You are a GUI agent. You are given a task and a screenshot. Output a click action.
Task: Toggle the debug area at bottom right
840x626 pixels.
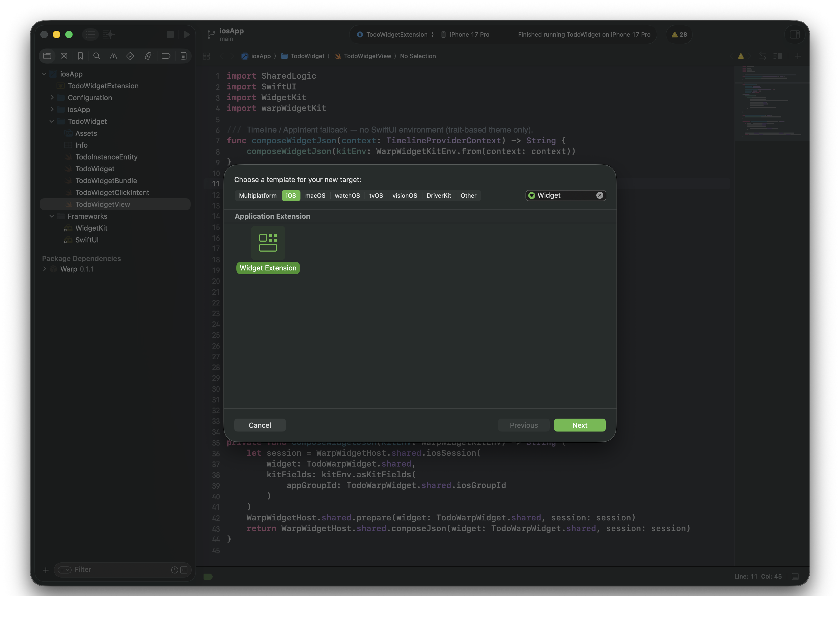[x=795, y=576]
